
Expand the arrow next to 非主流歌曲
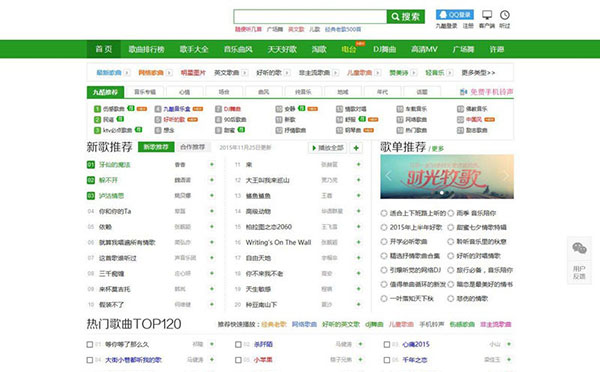(x=336, y=72)
